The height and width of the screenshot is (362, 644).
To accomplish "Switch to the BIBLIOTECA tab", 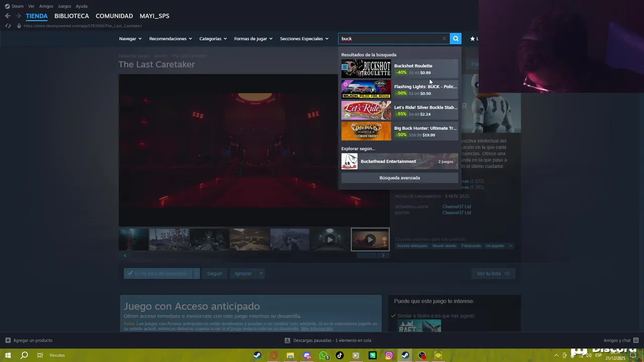I will pos(71,16).
